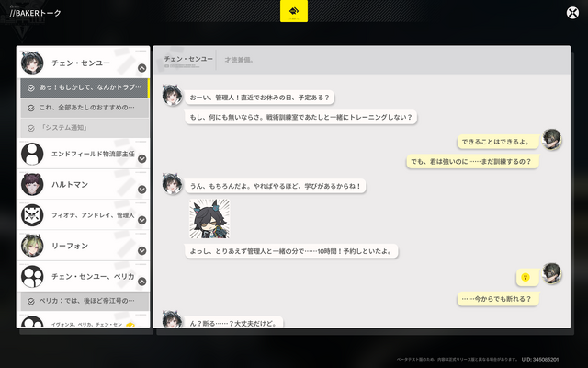Open イヴォンヌ、ペリカ、チェン・セン group chat
This screenshot has width=588, height=368.
tap(85, 322)
